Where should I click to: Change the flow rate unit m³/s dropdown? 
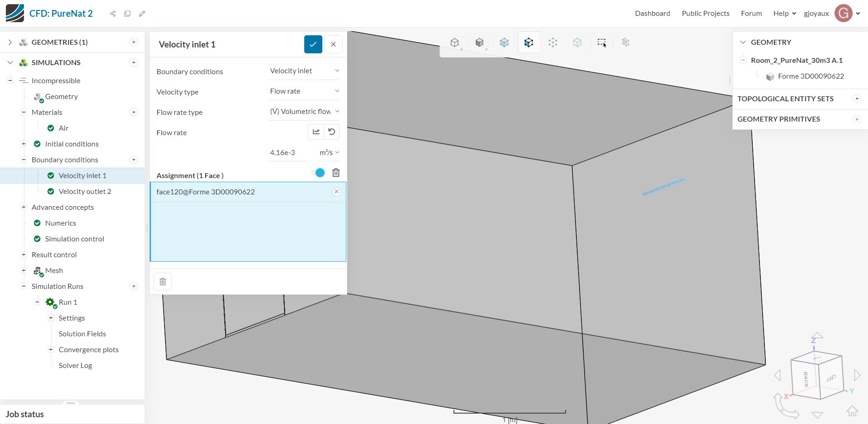click(329, 153)
